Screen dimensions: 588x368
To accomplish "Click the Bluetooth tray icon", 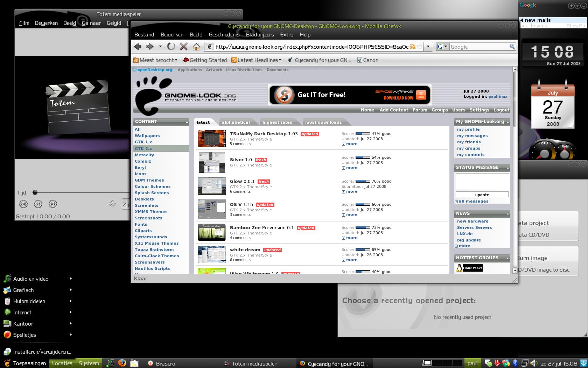I will (x=515, y=363).
